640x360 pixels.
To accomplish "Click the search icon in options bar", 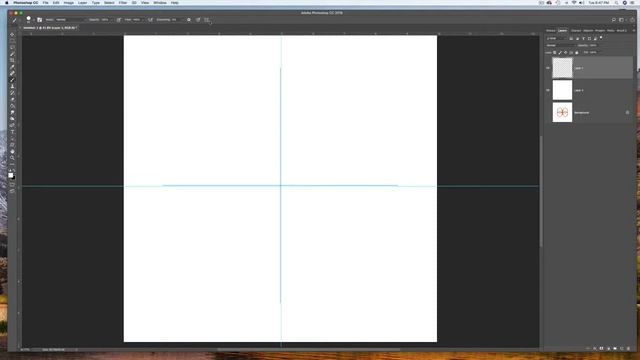I will (x=613, y=20).
